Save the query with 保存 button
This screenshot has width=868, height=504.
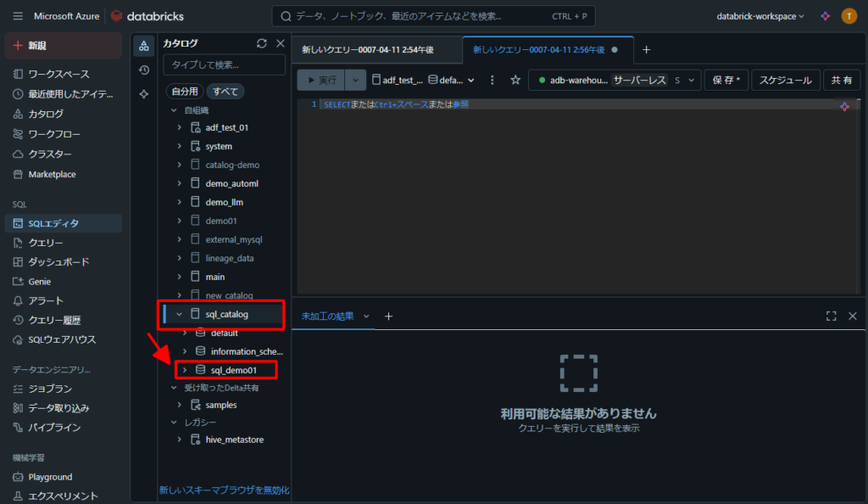[x=726, y=81]
